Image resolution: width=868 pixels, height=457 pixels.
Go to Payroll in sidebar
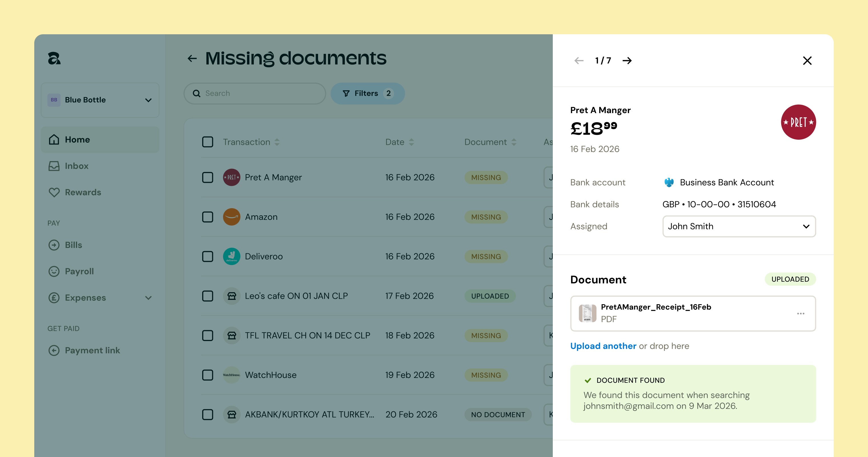(79, 271)
